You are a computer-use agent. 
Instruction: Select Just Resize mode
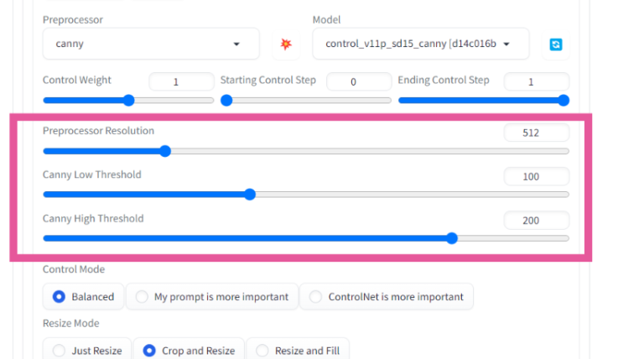tap(87, 351)
